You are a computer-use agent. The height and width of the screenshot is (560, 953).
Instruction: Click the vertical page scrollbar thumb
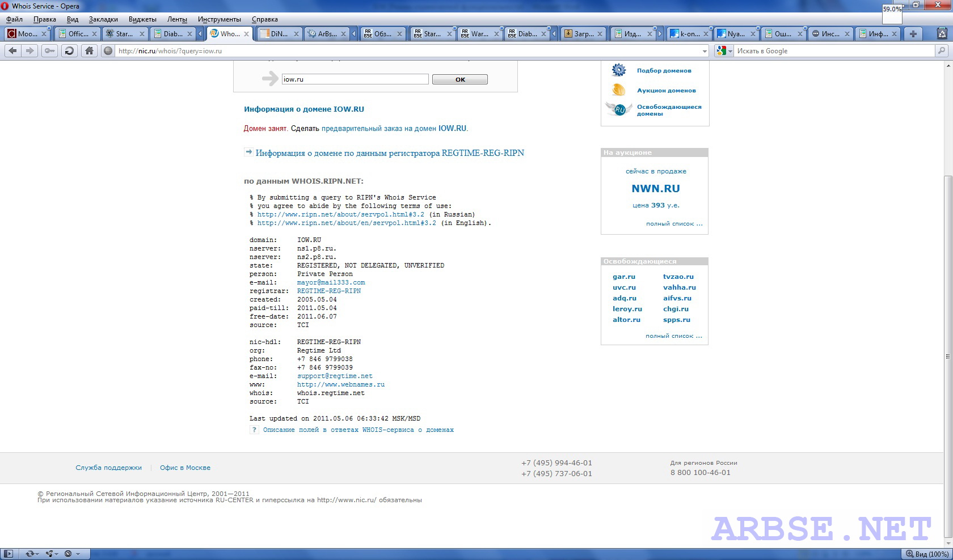coord(948,357)
